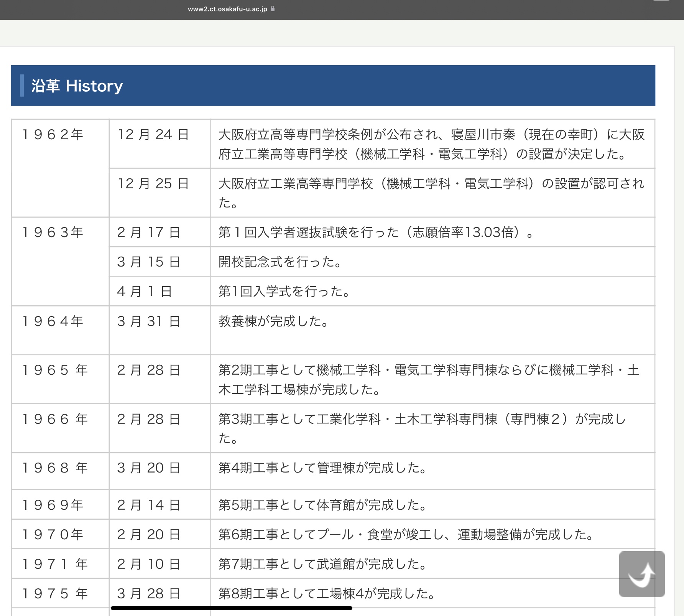Tap the 第5期工事として体育館 text
Viewport: 684px width, 616px height.
click(322, 505)
